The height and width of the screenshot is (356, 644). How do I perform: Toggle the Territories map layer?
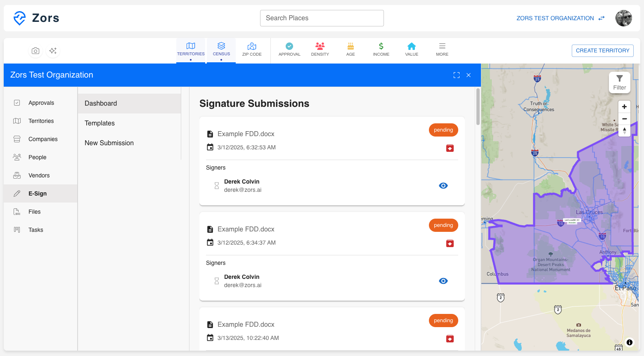pos(191,50)
